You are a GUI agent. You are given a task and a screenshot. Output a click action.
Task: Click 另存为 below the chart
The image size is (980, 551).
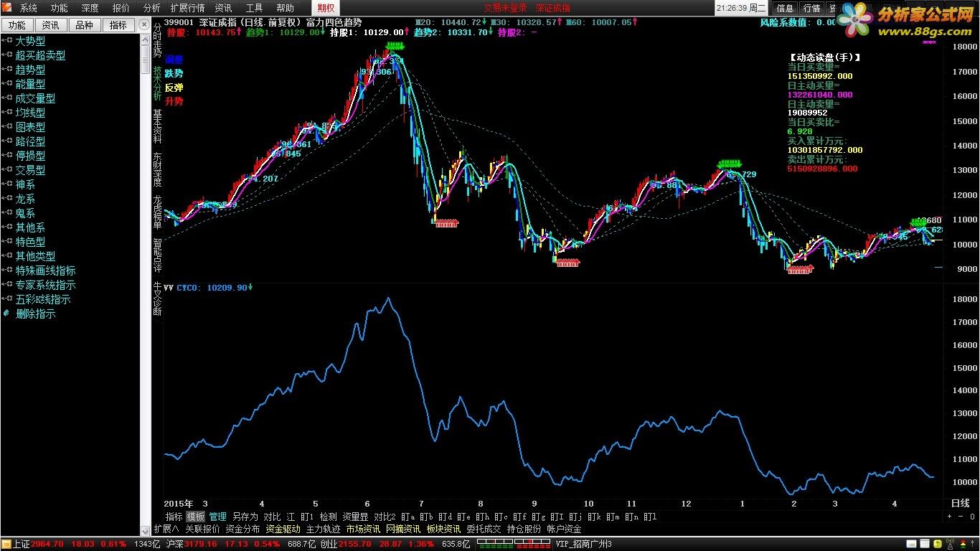245,517
